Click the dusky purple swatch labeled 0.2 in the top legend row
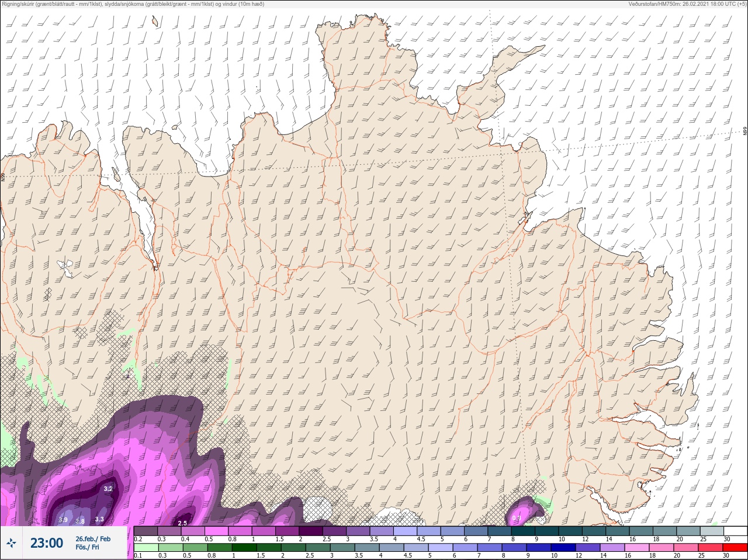 (x=146, y=531)
